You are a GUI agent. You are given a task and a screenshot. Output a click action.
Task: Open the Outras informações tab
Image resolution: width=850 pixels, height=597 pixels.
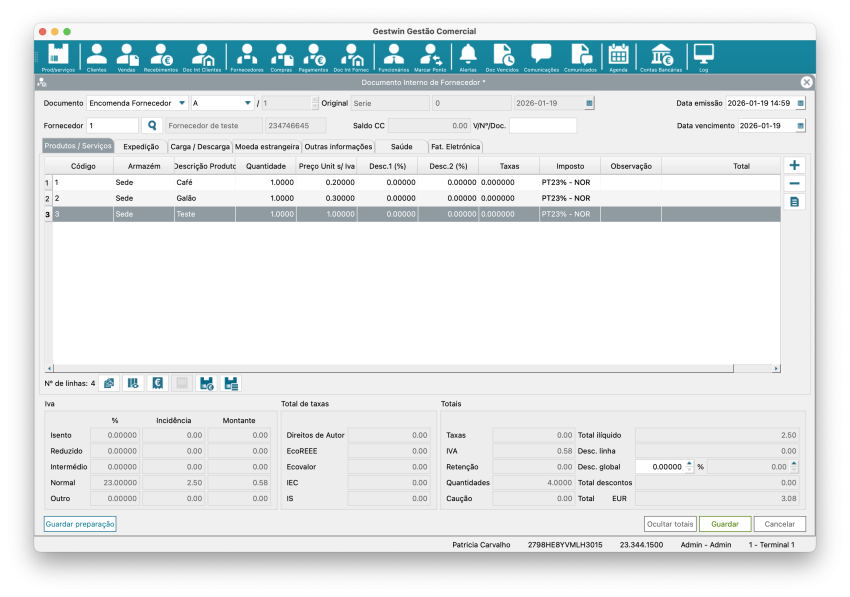pos(338,146)
